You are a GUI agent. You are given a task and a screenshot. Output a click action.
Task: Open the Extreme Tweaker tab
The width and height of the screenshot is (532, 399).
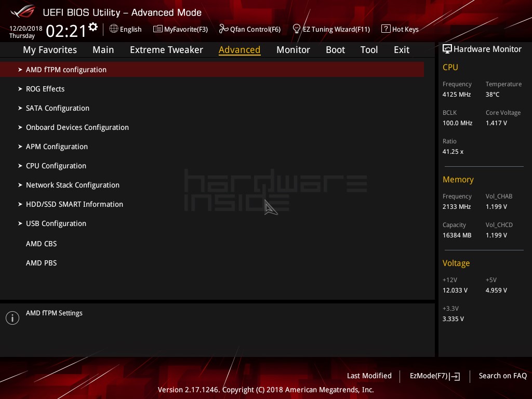(166, 50)
